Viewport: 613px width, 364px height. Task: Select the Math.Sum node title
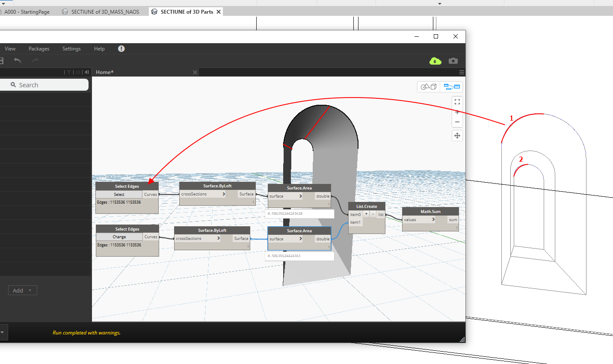pos(430,211)
